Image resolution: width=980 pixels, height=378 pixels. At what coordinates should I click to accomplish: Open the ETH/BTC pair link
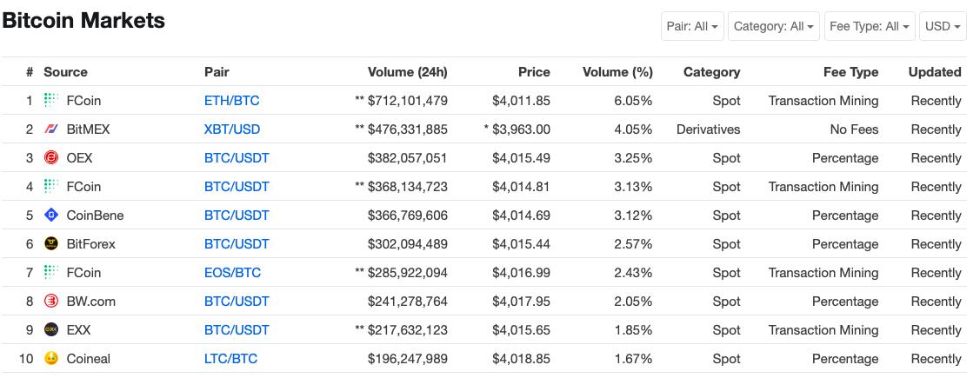[231, 101]
